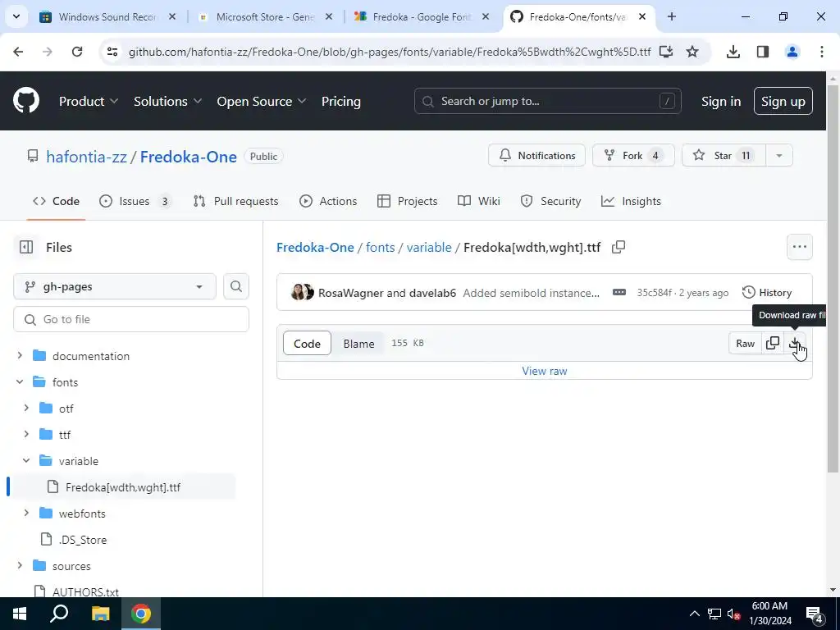Open the Open Source dropdown menu
The image size is (840, 630).
coord(262,101)
